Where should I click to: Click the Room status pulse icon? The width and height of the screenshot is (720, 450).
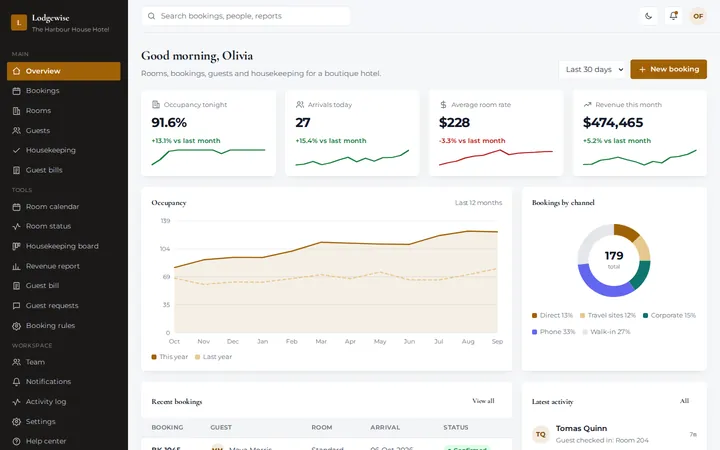coord(17,226)
